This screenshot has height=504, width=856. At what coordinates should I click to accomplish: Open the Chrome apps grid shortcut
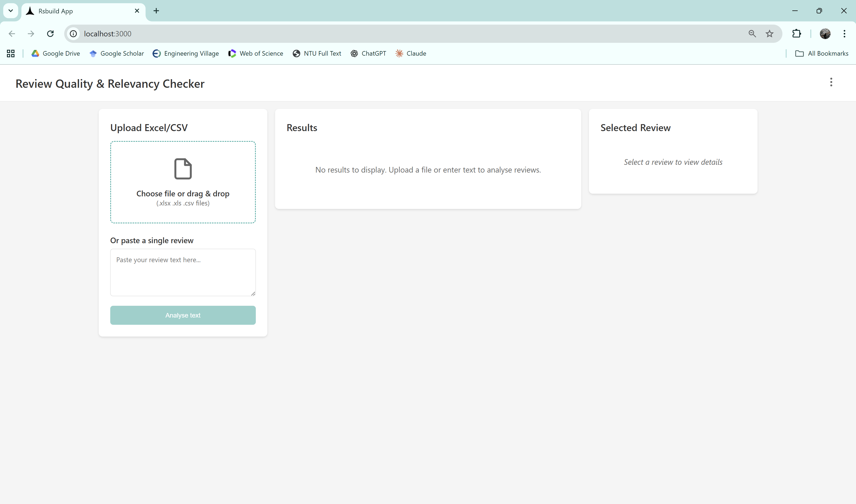click(x=10, y=53)
